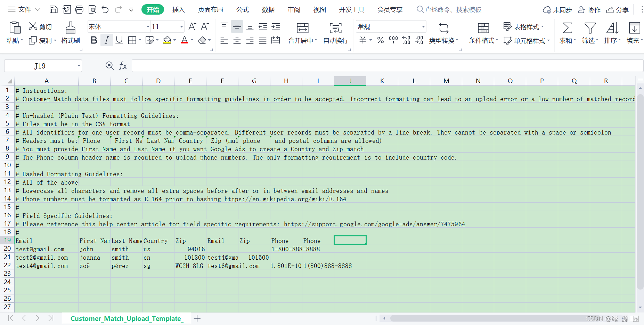
Task: Click the 分享 (Share) button
Action: [x=618, y=10]
